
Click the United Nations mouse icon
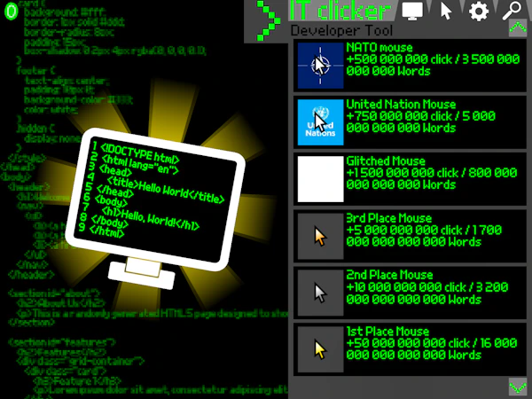(320, 122)
